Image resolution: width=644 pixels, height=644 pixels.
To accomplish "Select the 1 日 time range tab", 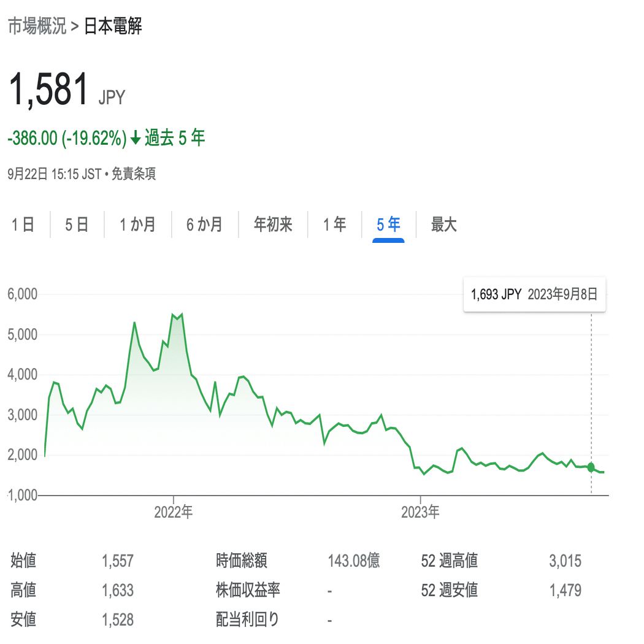I will 23,224.
